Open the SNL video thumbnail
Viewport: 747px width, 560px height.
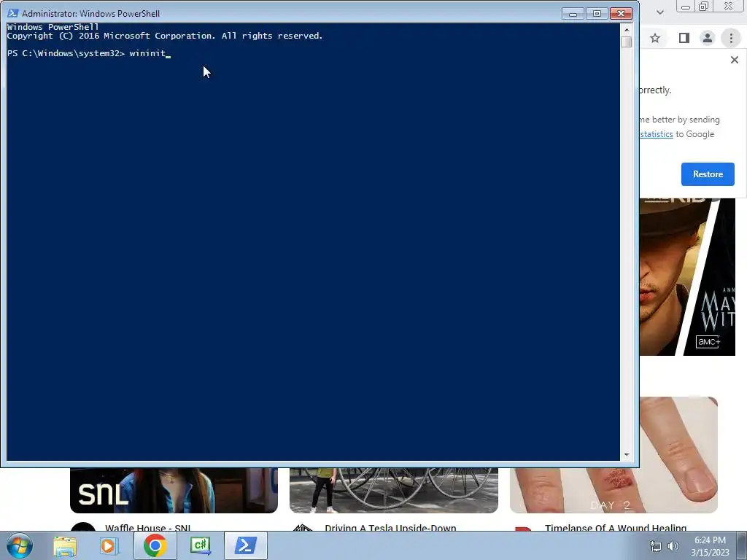tap(174, 490)
